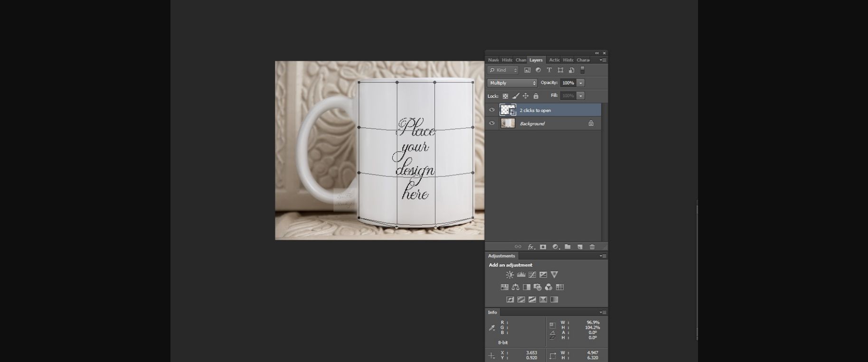Open the Adjustments panel flyout menu
Viewport: 868px width, 362px height.
pos(603,256)
